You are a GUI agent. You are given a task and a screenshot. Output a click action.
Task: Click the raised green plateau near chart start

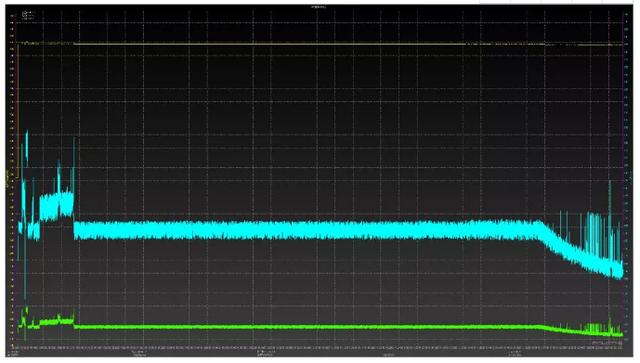[56, 322]
